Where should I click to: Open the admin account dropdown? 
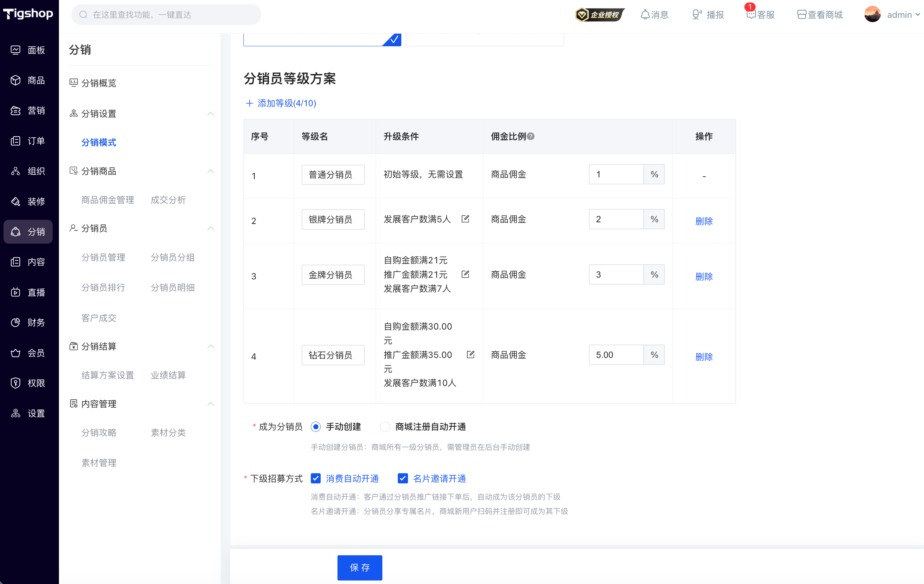click(x=892, y=15)
